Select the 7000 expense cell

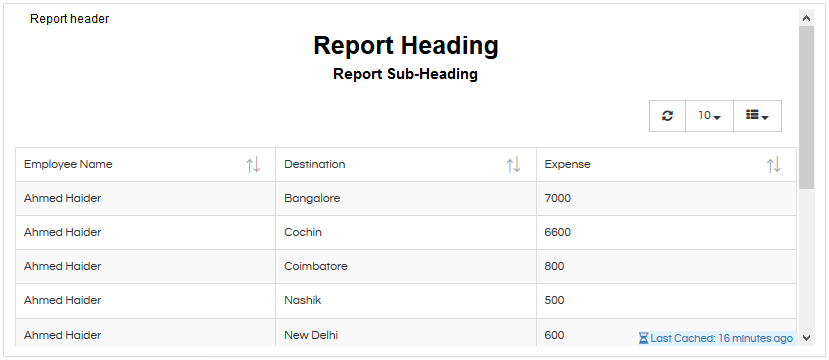[x=666, y=199]
